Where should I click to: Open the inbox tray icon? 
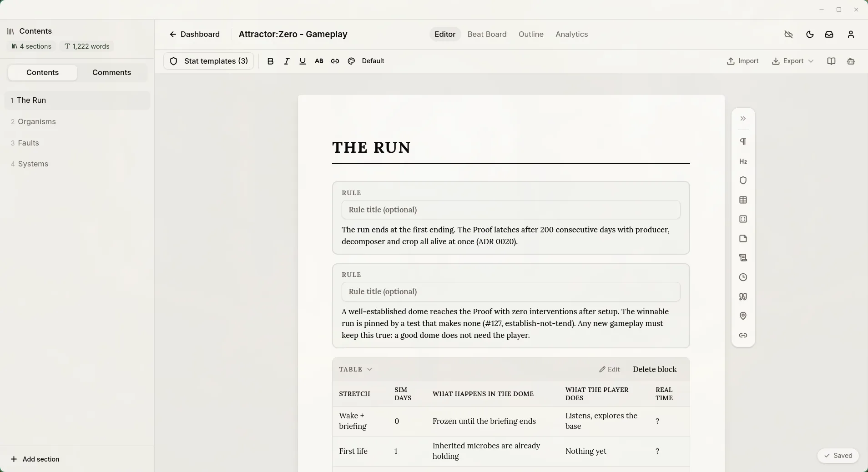(x=829, y=34)
